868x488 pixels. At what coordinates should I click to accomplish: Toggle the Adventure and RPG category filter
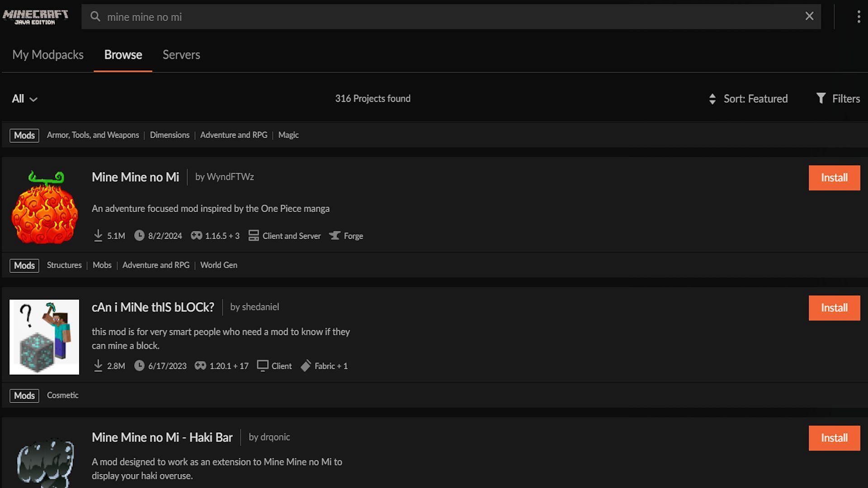[234, 135]
